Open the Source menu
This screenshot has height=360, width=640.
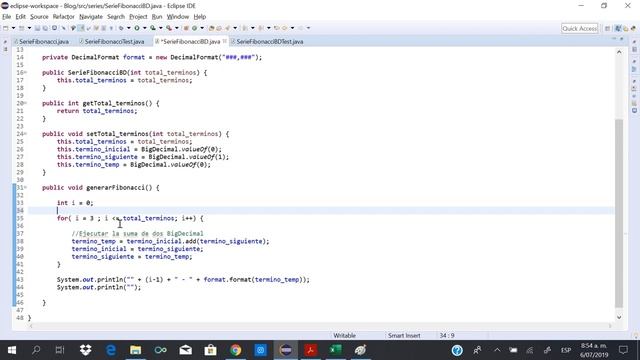click(x=39, y=17)
